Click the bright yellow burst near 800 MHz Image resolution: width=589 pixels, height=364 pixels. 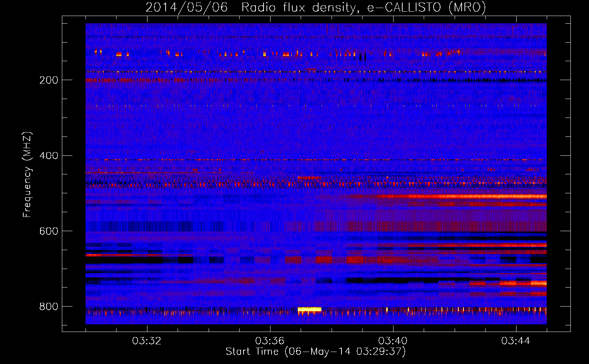tap(309, 309)
